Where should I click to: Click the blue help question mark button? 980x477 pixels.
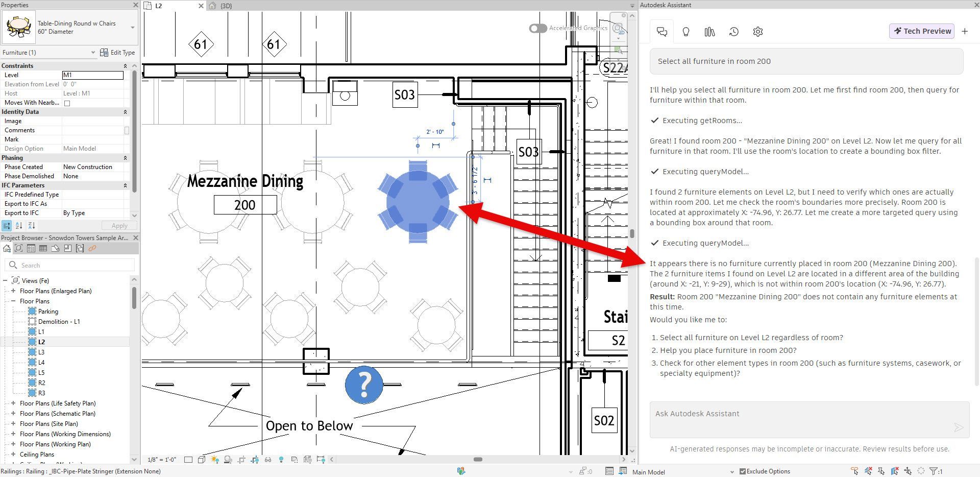[364, 385]
